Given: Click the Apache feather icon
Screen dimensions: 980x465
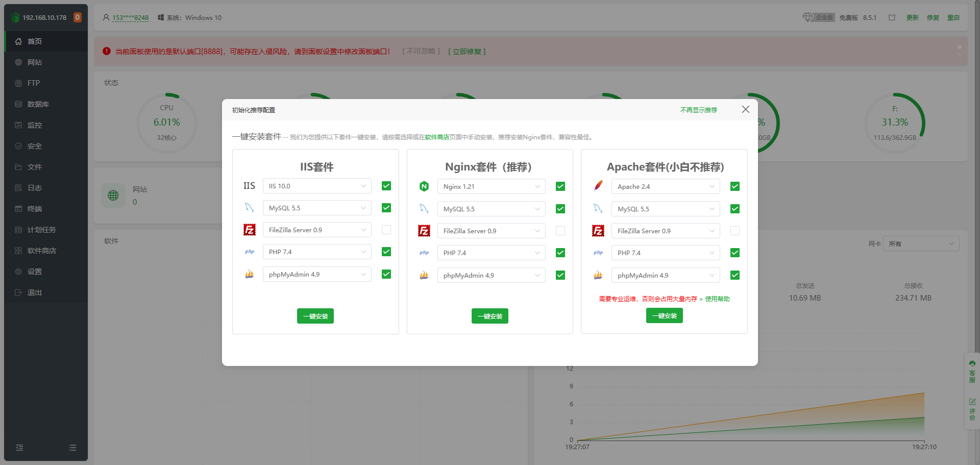Looking at the screenshot, I should [x=598, y=186].
